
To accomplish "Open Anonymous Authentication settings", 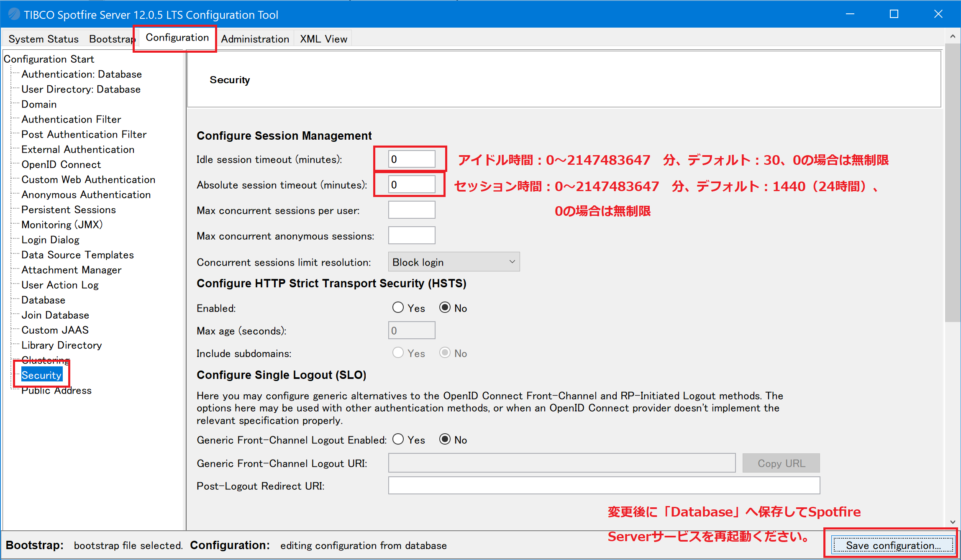I will click(x=86, y=194).
